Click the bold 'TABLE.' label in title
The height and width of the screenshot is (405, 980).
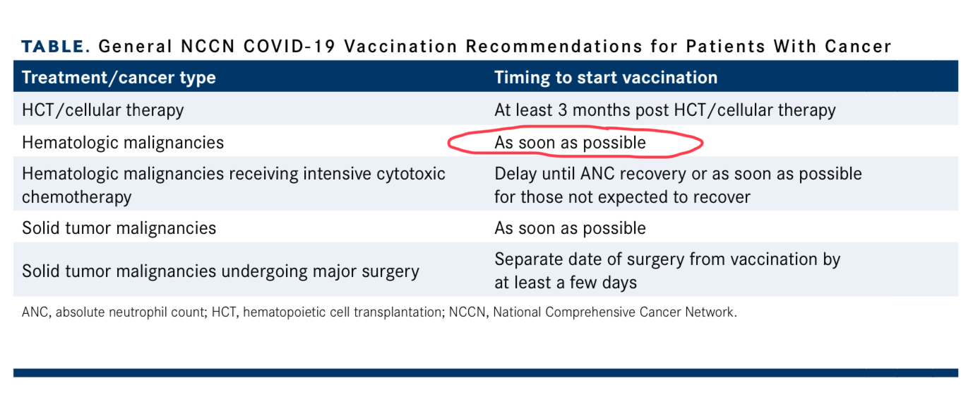click(56, 47)
